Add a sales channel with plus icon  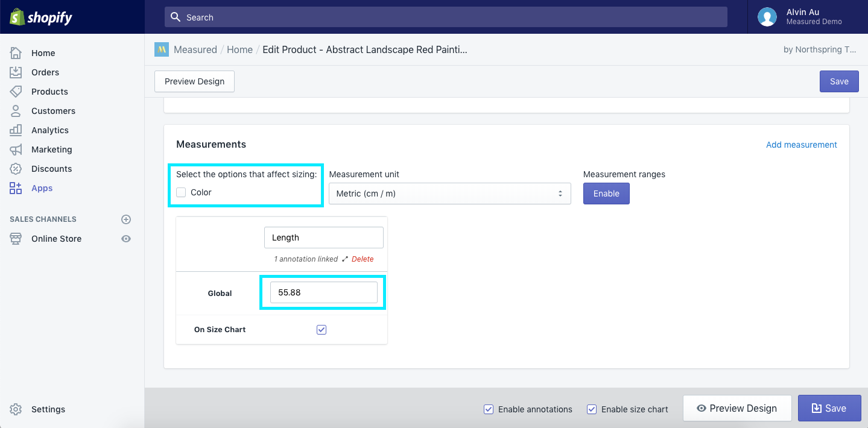pos(126,219)
